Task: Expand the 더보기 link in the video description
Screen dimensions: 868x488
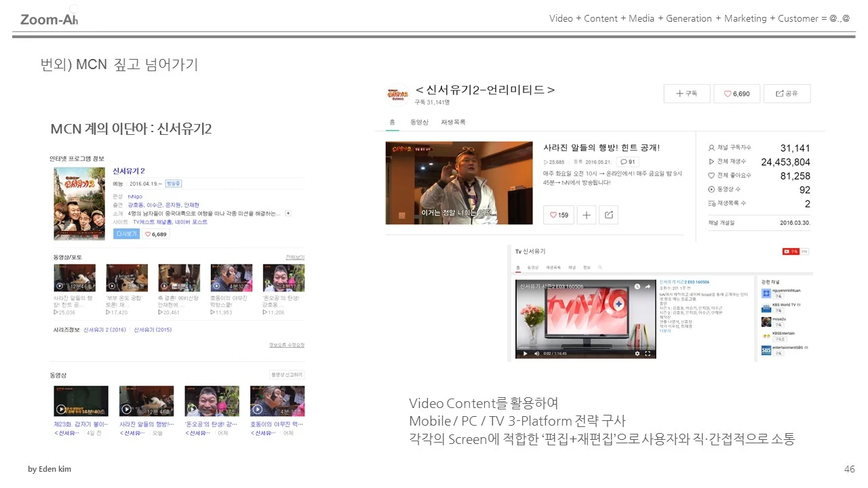Action: coord(665,331)
